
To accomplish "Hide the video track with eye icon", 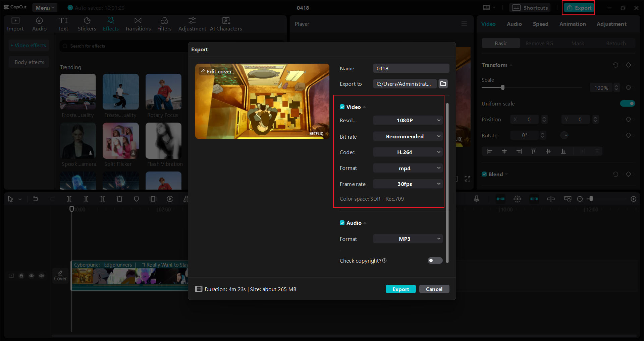I will point(32,276).
